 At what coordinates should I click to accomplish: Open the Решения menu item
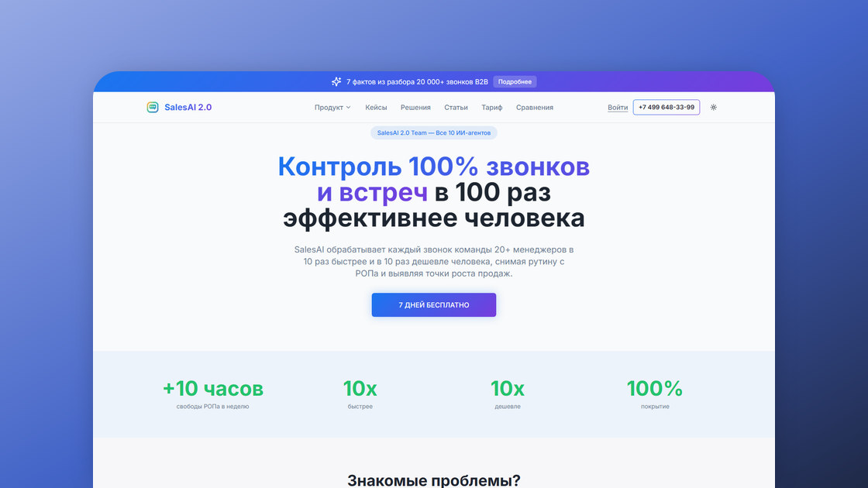click(x=415, y=108)
